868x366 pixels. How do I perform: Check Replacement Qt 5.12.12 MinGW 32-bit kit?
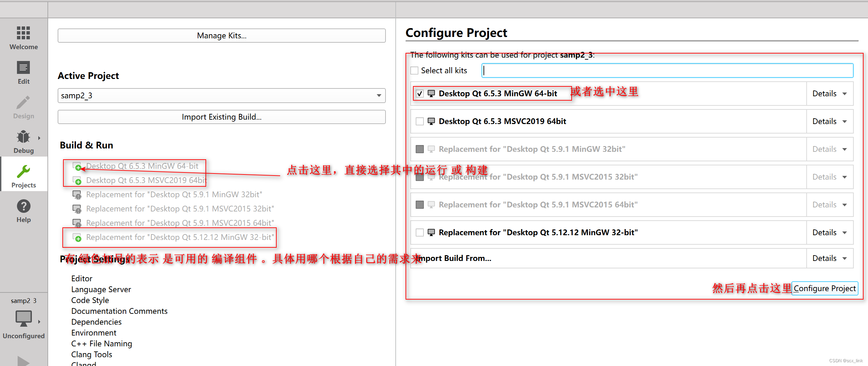[x=420, y=232]
